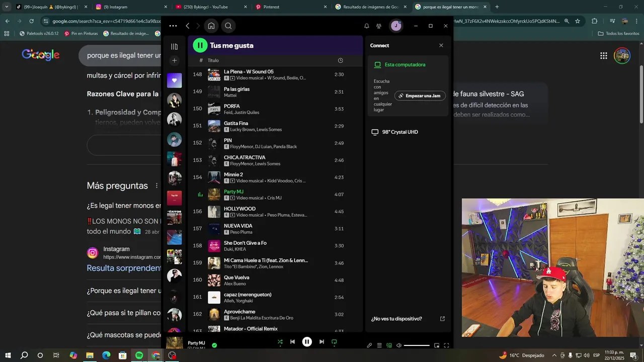The width and height of the screenshot is (644, 362).
Task: Switch to Bykingcl YouTube tab
Action: pos(210,7)
